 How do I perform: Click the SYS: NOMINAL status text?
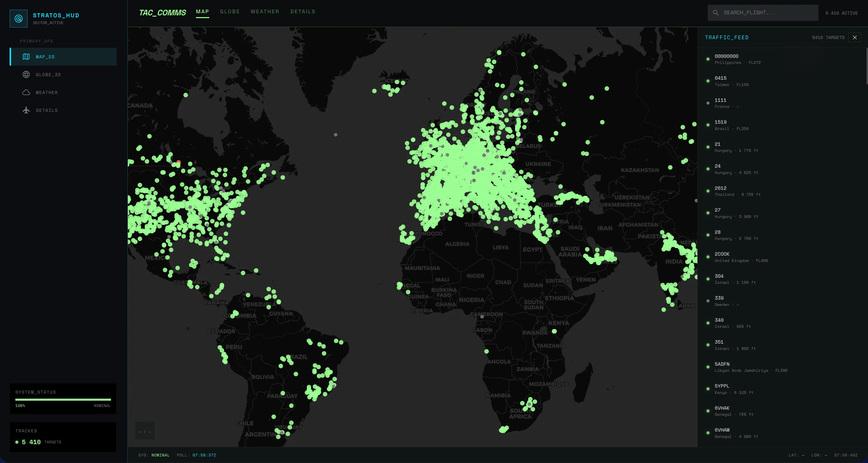[x=154, y=455]
